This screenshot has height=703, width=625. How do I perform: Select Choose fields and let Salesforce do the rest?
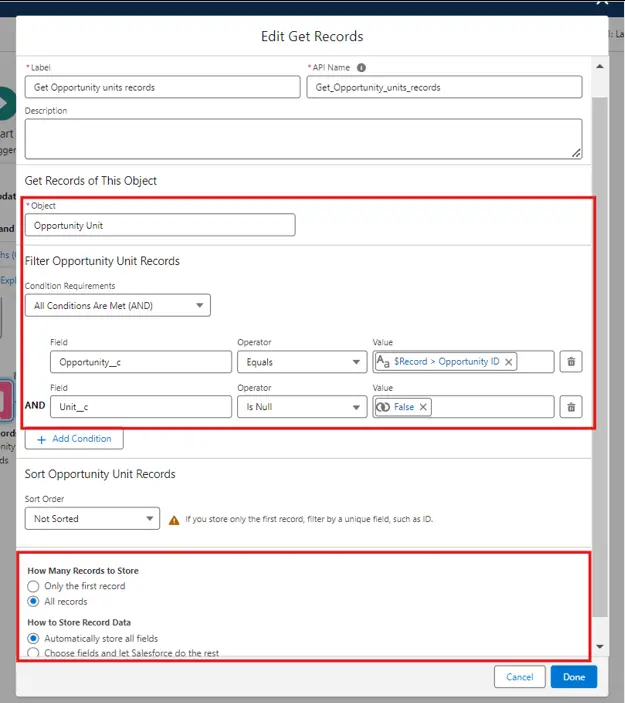pyautogui.click(x=34, y=653)
